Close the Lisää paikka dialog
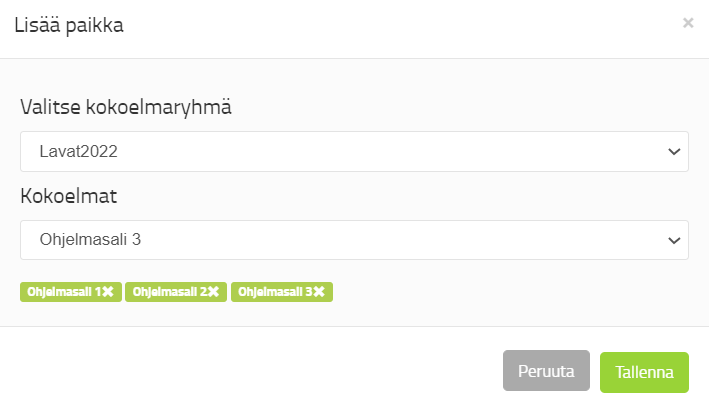The width and height of the screenshot is (709, 415). click(688, 23)
